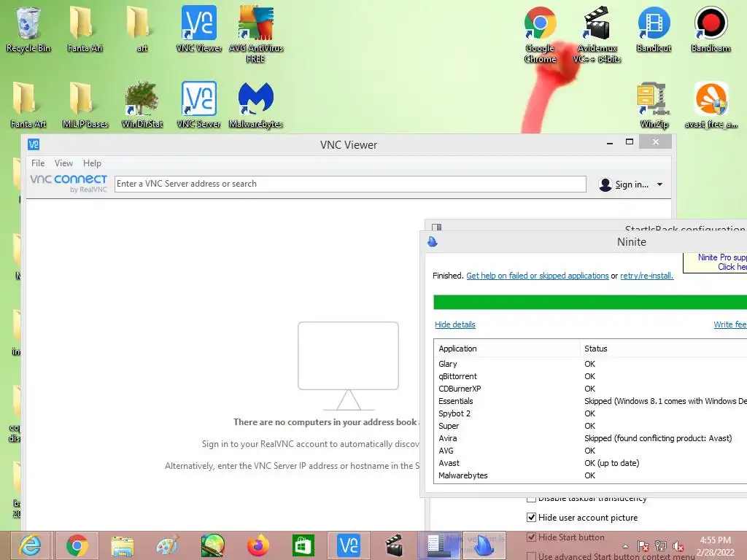Click the network icon in system tray
The image size is (747, 560).
point(661,546)
